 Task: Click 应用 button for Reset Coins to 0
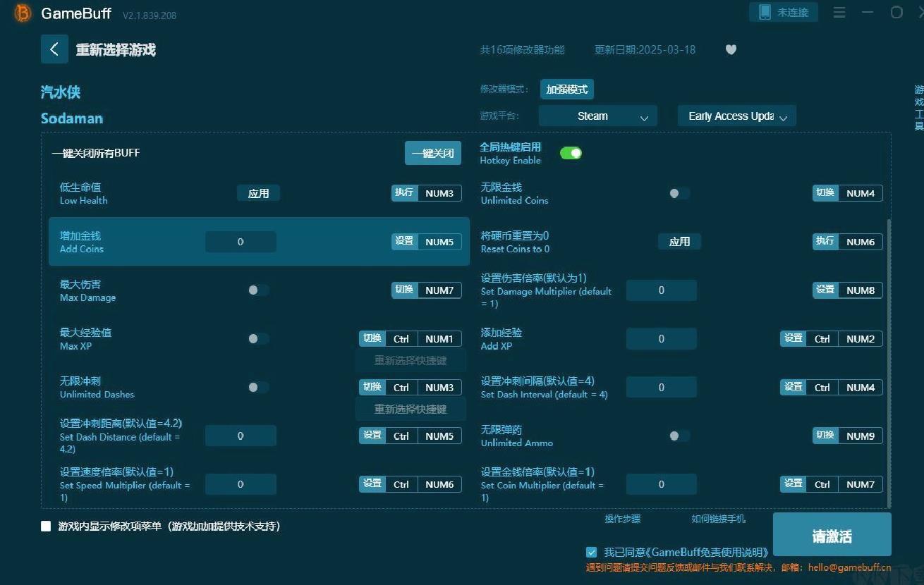[679, 241]
